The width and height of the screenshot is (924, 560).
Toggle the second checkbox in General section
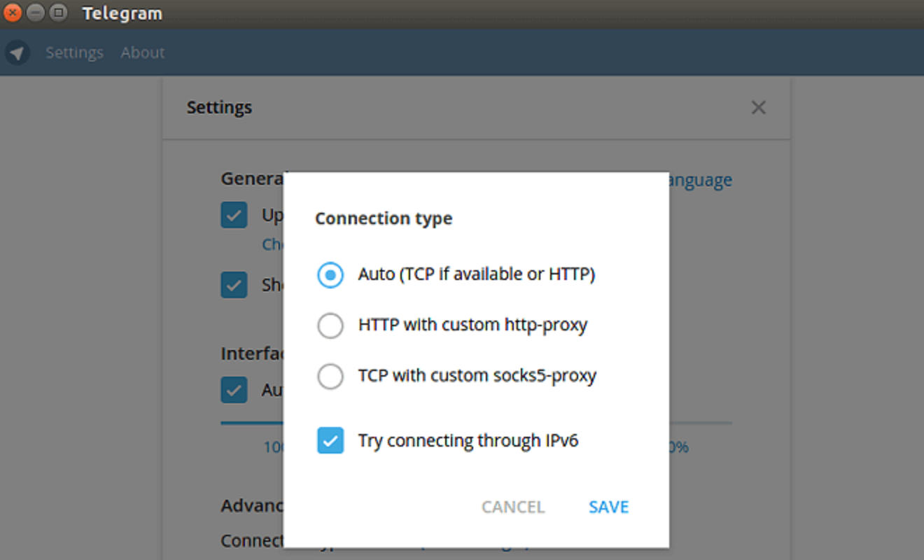234,284
